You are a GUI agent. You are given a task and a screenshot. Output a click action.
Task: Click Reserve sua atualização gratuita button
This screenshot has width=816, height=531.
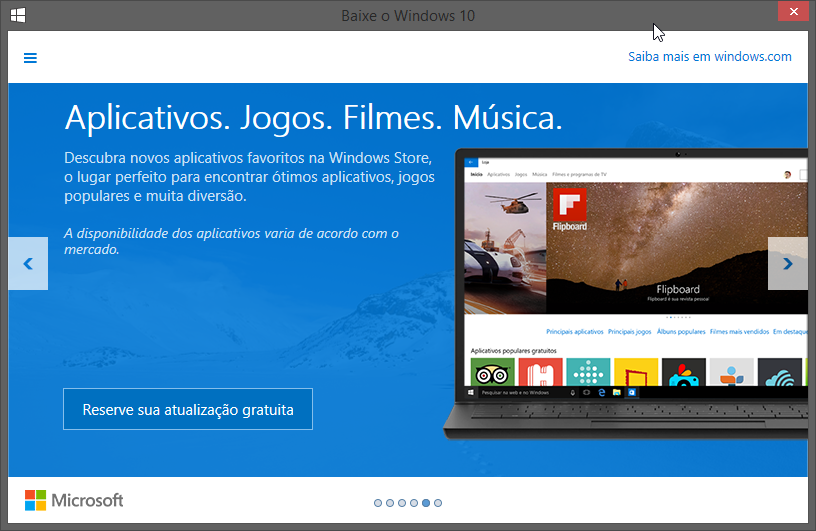click(x=188, y=409)
